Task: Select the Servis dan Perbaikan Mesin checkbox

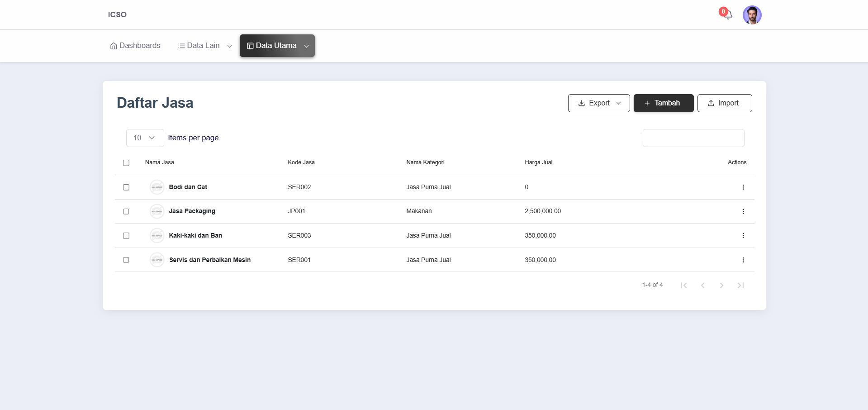Action: [x=126, y=260]
